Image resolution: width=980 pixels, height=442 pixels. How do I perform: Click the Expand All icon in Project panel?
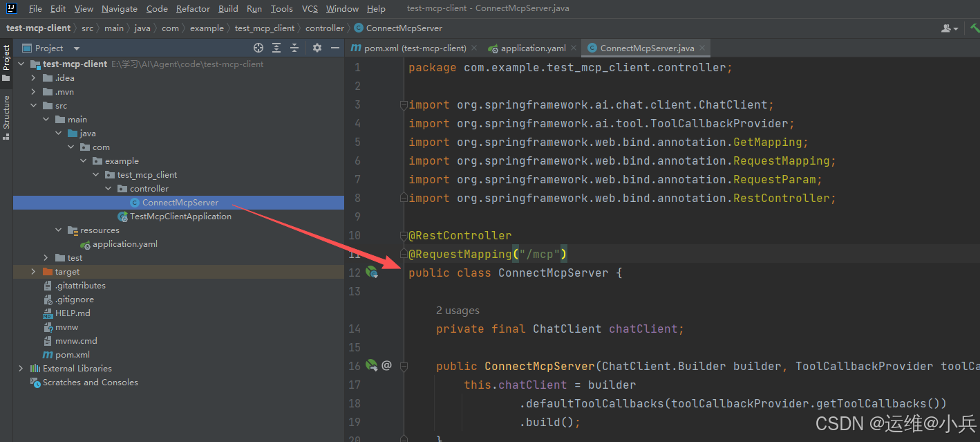coord(276,48)
